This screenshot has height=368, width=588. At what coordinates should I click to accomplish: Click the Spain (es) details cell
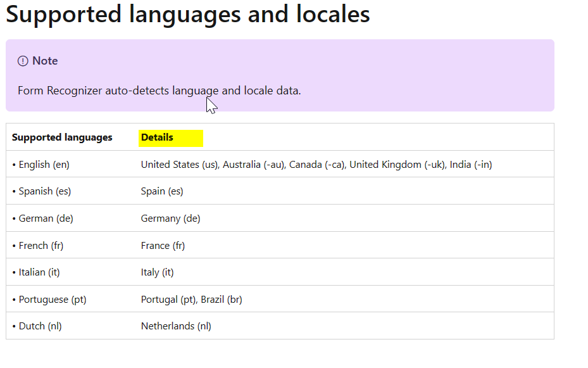point(162,191)
